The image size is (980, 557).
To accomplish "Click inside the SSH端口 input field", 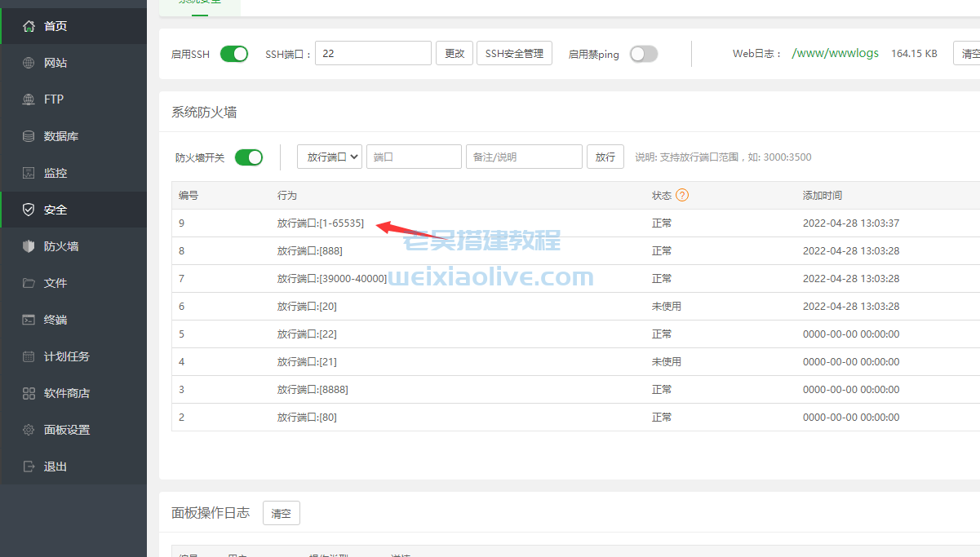I will point(372,52).
